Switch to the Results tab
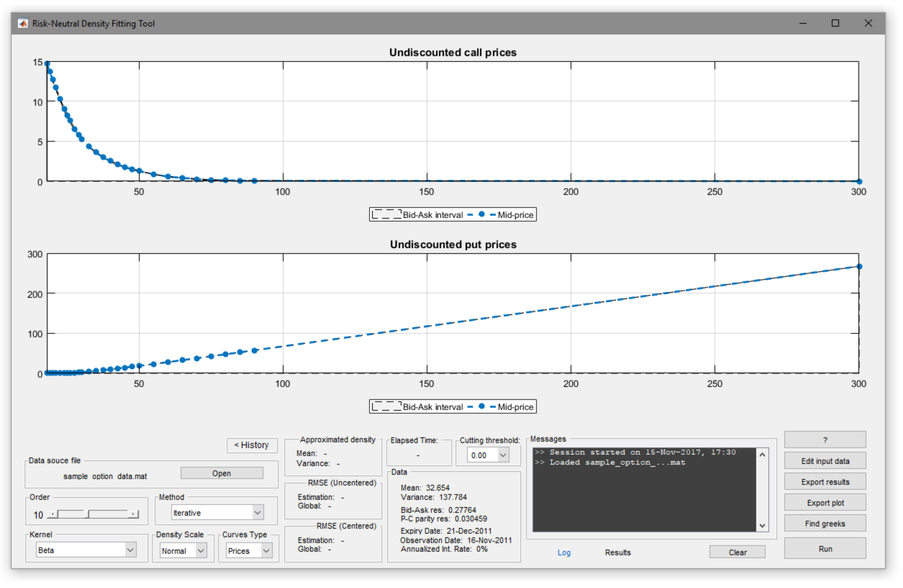The width and height of the screenshot is (903, 588). coord(618,553)
